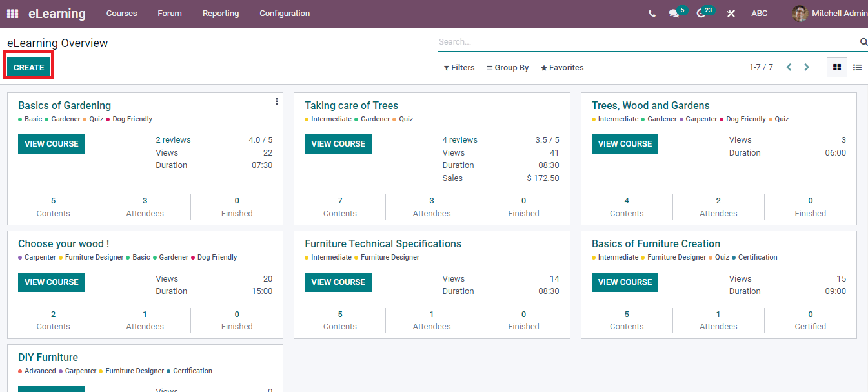The height and width of the screenshot is (392, 868).
Task: Go to the next page arrow
Action: (807, 67)
